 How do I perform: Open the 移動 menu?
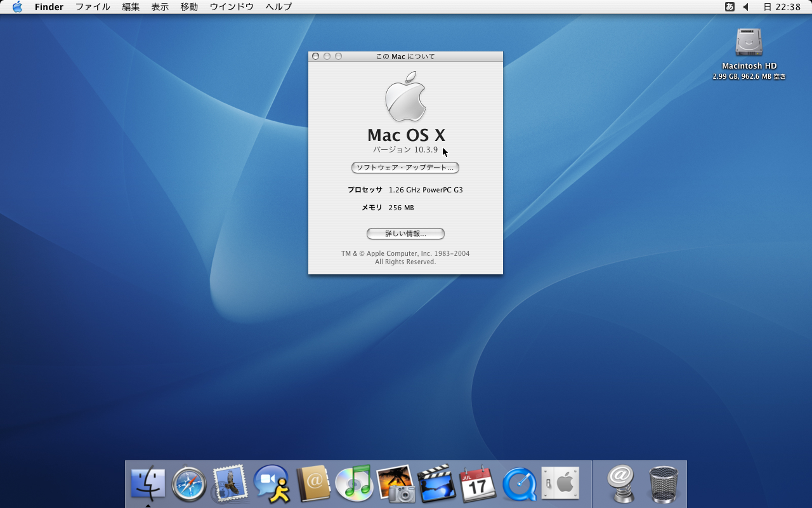pos(189,7)
